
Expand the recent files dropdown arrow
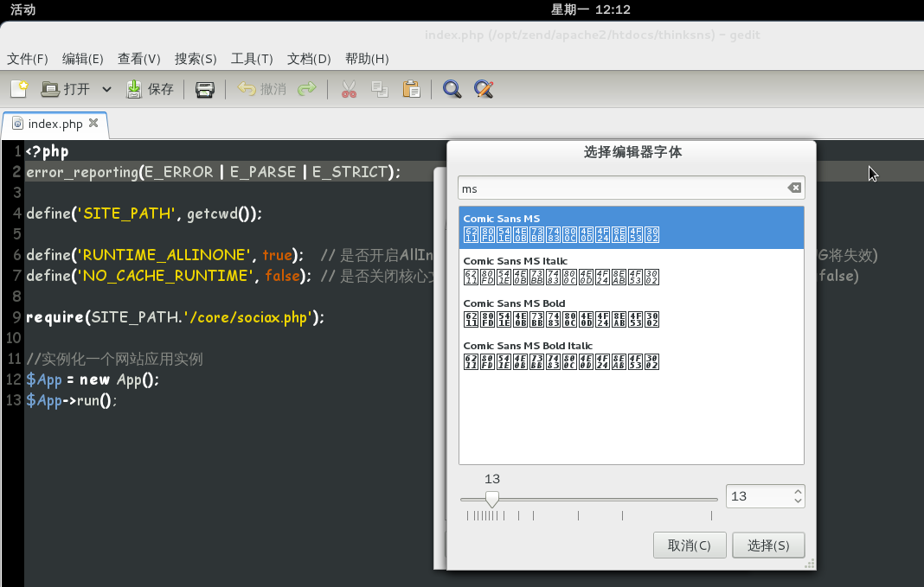pos(106,90)
